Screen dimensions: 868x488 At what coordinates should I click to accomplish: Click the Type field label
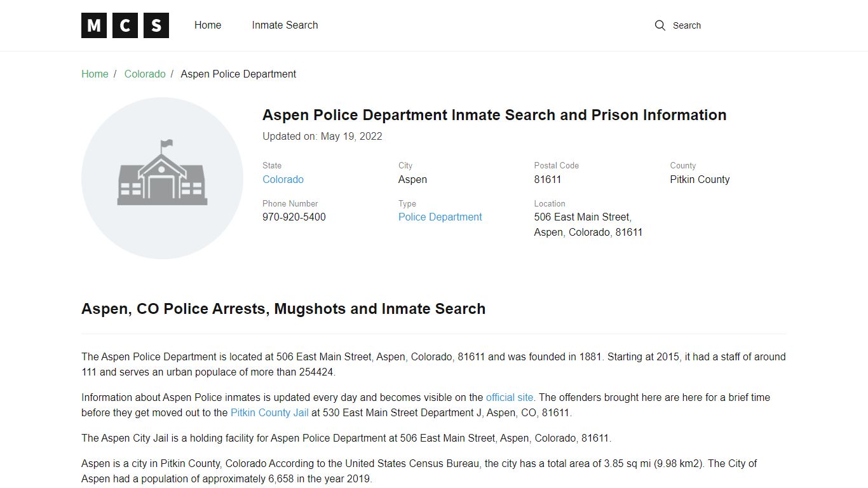pos(407,203)
